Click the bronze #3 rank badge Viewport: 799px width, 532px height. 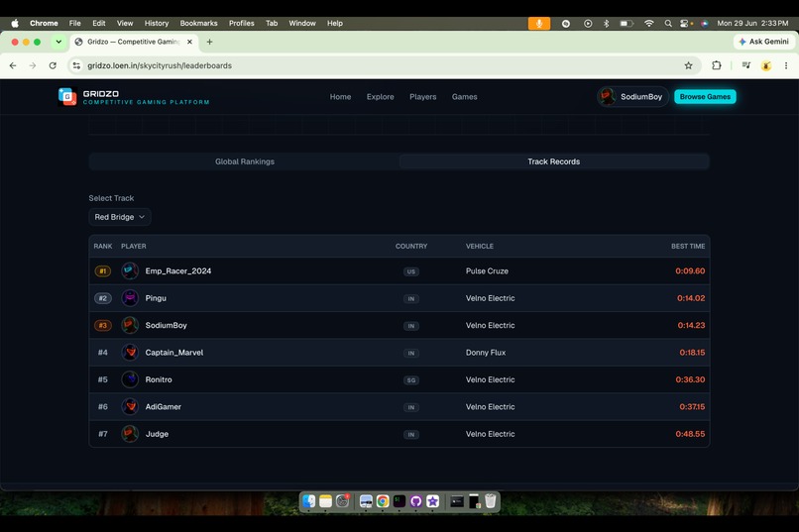click(x=103, y=325)
